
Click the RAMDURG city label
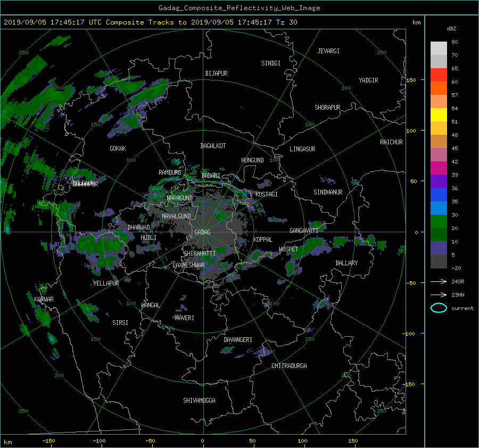pyautogui.click(x=170, y=173)
